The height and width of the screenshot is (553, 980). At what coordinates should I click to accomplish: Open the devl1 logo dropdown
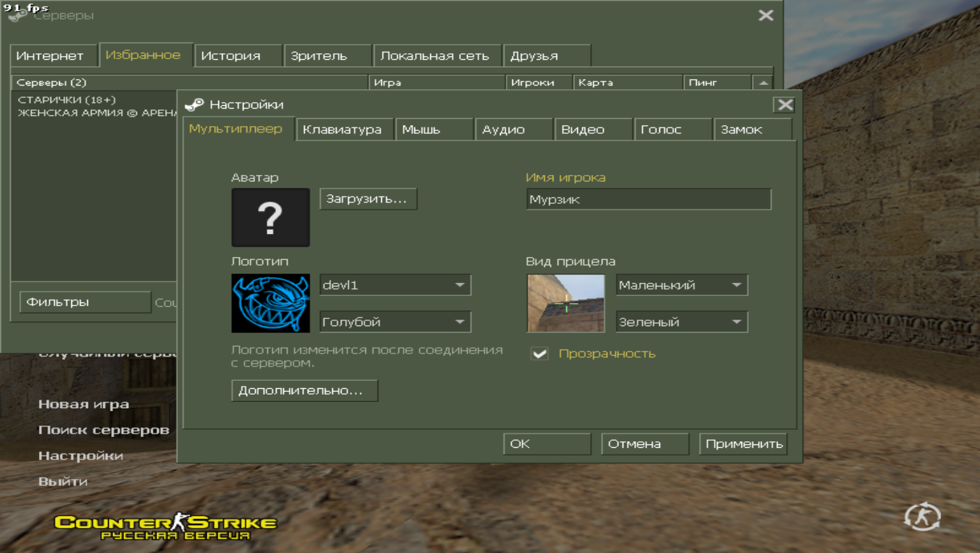point(395,285)
